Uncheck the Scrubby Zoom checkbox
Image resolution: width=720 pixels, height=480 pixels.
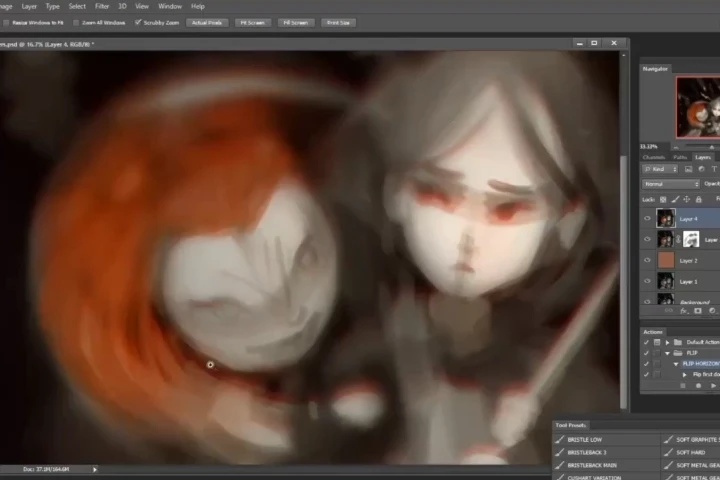(x=138, y=22)
